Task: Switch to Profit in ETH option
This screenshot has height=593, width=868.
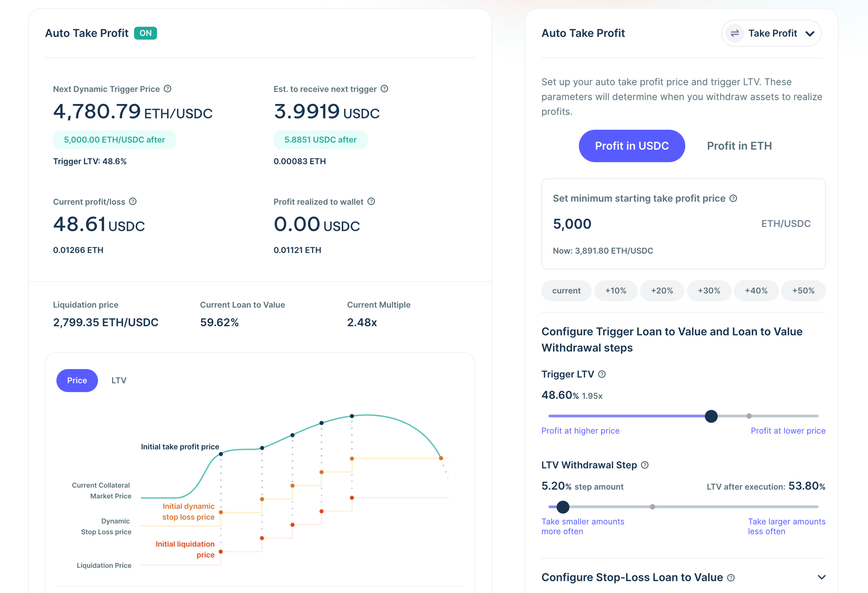Action: 739,146
